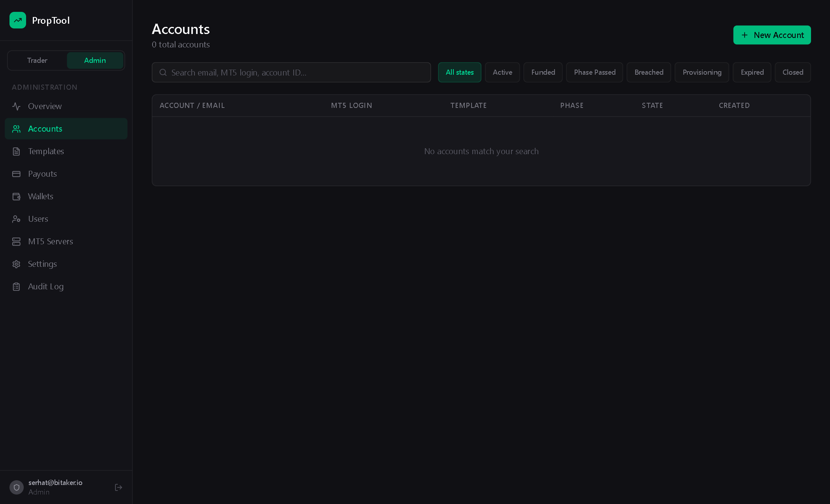Click the Settings gear icon

16,264
